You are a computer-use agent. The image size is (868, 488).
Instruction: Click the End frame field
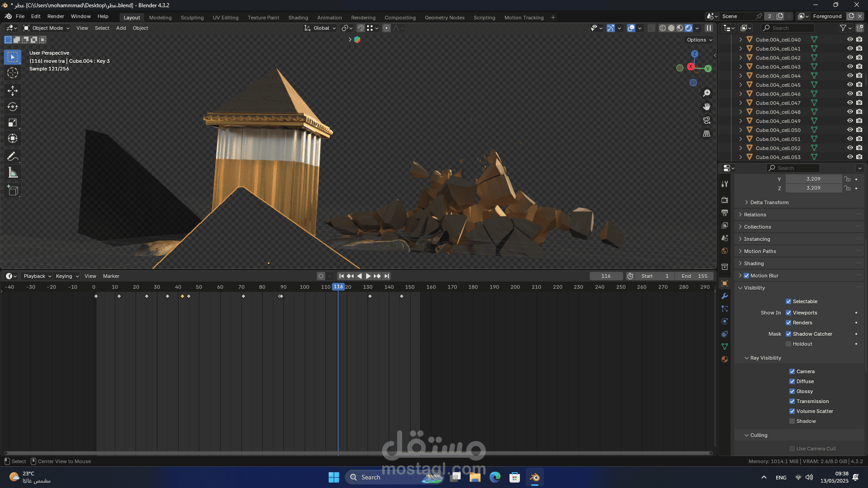(x=694, y=276)
